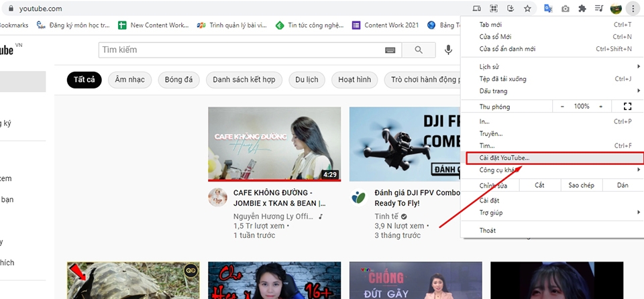
Task: Expand the 'Trợ giúp' submenu
Action: click(x=552, y=213)
